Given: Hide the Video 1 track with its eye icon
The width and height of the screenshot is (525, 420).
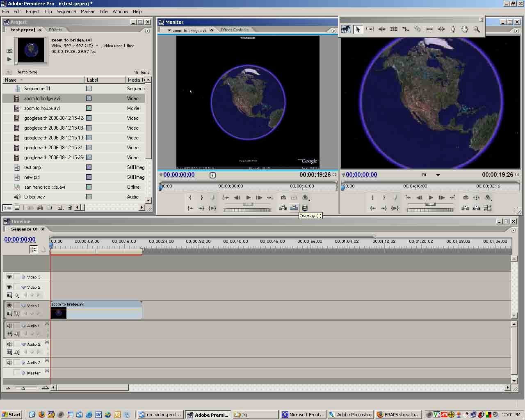Looking at the screenshot, I should point(9,306).
